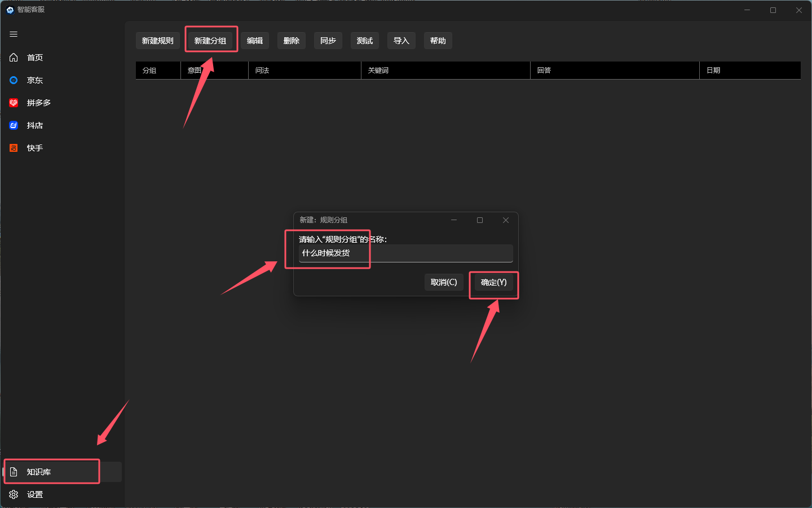This screenshot has width=812, height=508.
Task: Confirm dialog with 确定(Y) button
Action: [493, 282]
